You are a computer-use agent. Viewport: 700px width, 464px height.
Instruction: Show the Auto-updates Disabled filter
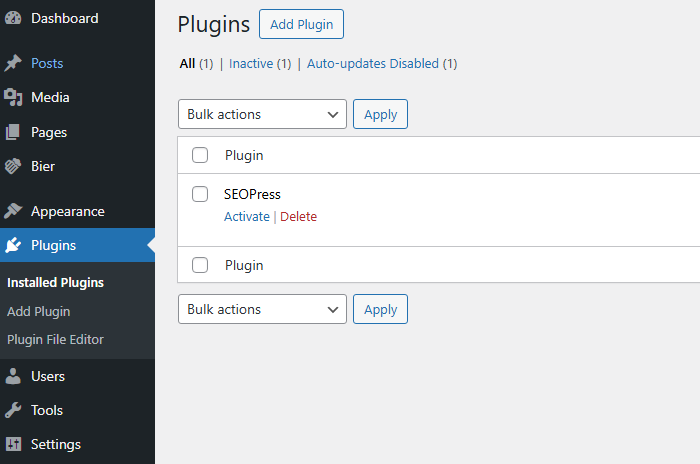pos(373,64)
